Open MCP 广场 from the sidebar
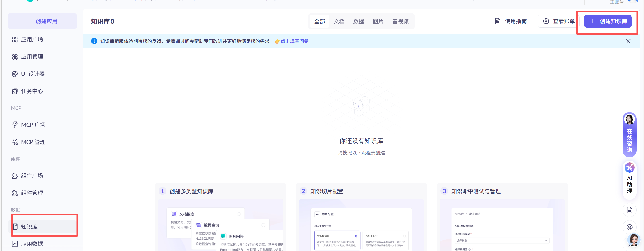Image resolution: width=644 pixels, height=251 pixels. [33, 125]
